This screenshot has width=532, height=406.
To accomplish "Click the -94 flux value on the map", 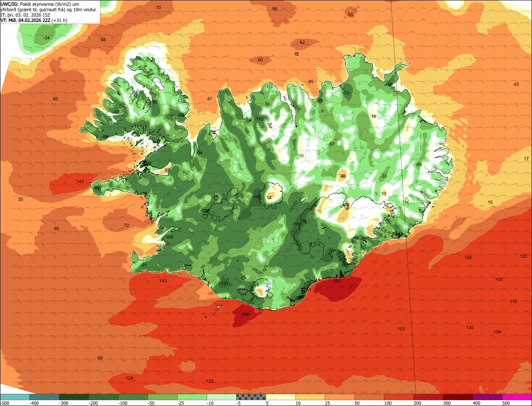I will coord(199,153).
